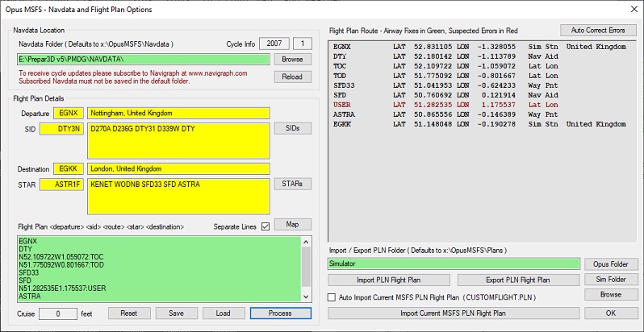644x332 pixels.
Task: Click the N51.282535E1.175537:USER flight plan line
Action: tap(62, 288)
